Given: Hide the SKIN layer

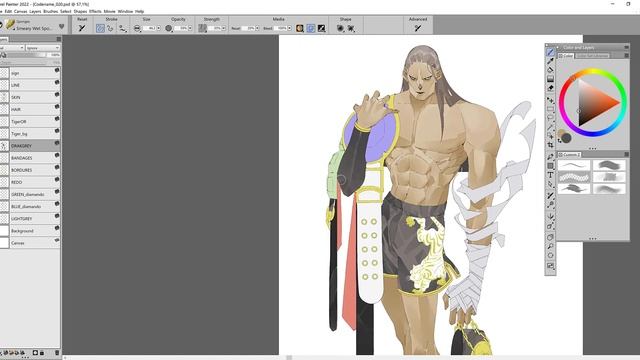Looking at the screenshot, I should coord(57,95).
